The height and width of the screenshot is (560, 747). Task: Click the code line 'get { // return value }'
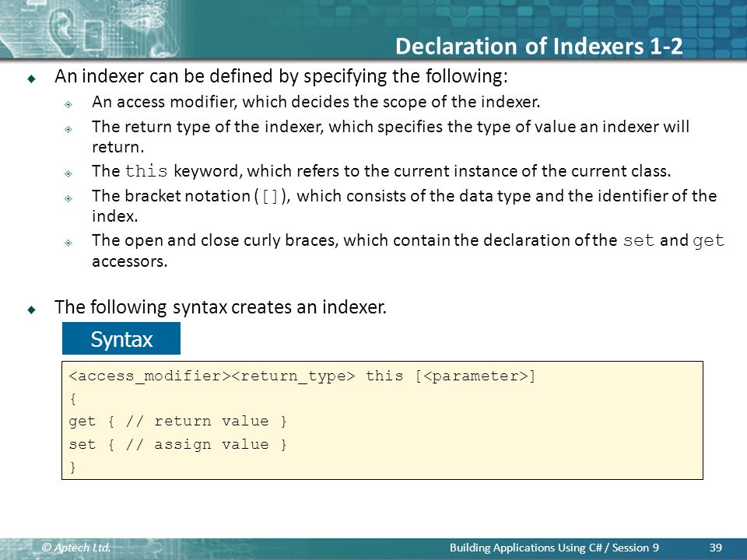(177, 422)
